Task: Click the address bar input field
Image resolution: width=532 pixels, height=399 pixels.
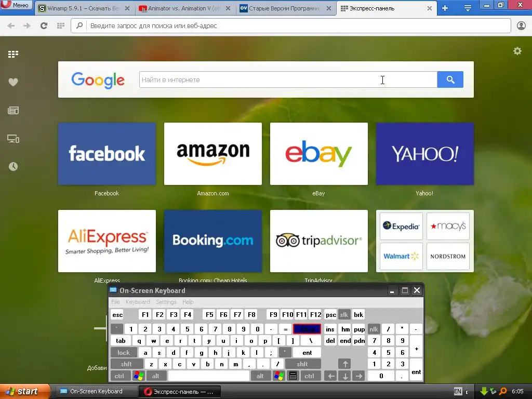Action: (x=291, y=26)
